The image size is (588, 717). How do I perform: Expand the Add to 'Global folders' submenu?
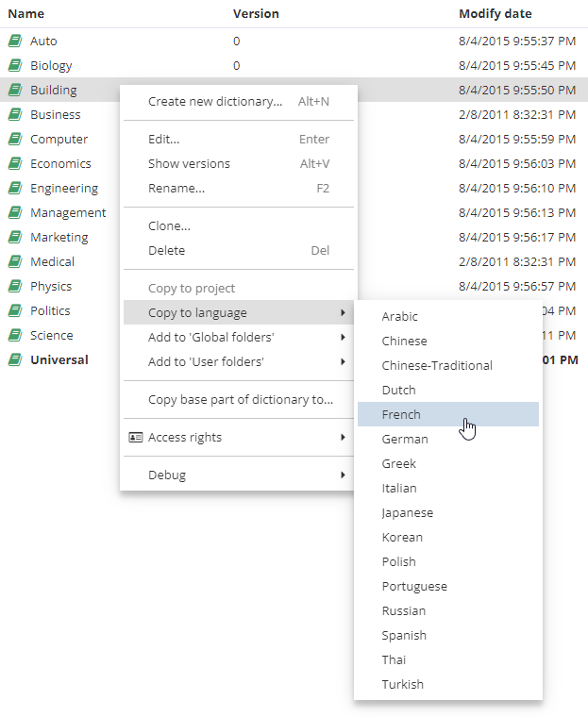342,338
